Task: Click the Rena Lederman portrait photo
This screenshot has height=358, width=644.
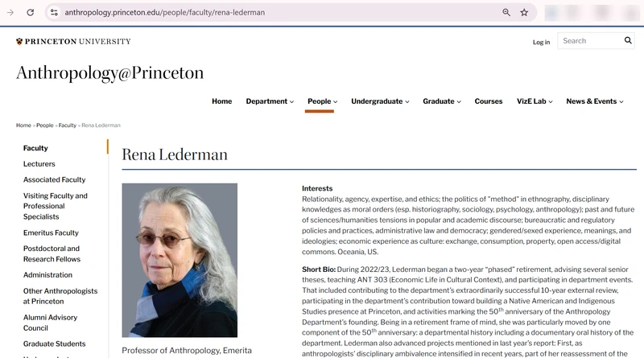Action: (x=180, y=260)
